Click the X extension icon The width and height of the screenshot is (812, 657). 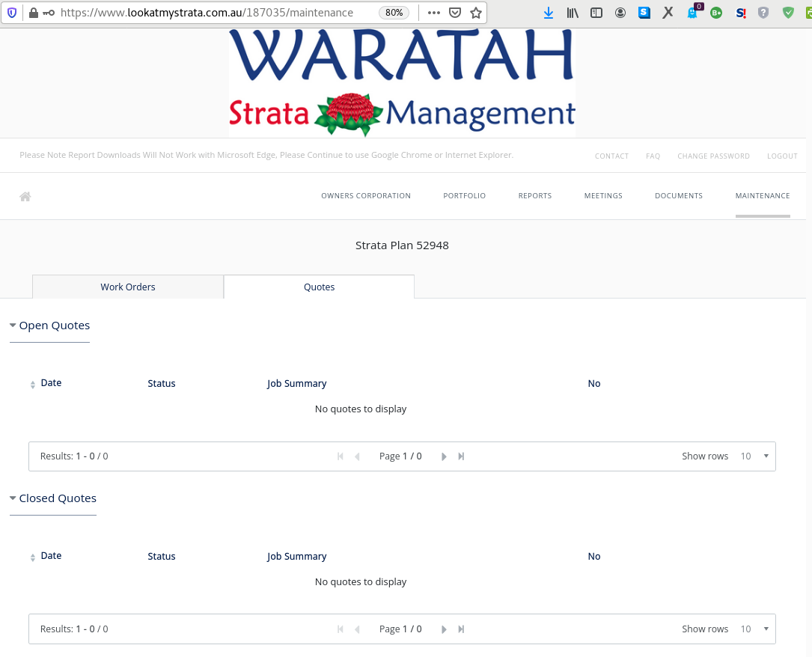point(668,13)
